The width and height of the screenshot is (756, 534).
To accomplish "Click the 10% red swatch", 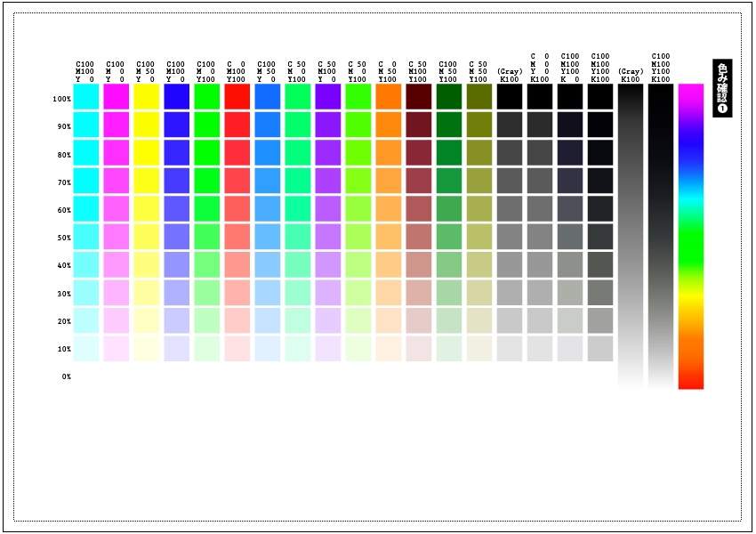I will [x=237, y=348].
